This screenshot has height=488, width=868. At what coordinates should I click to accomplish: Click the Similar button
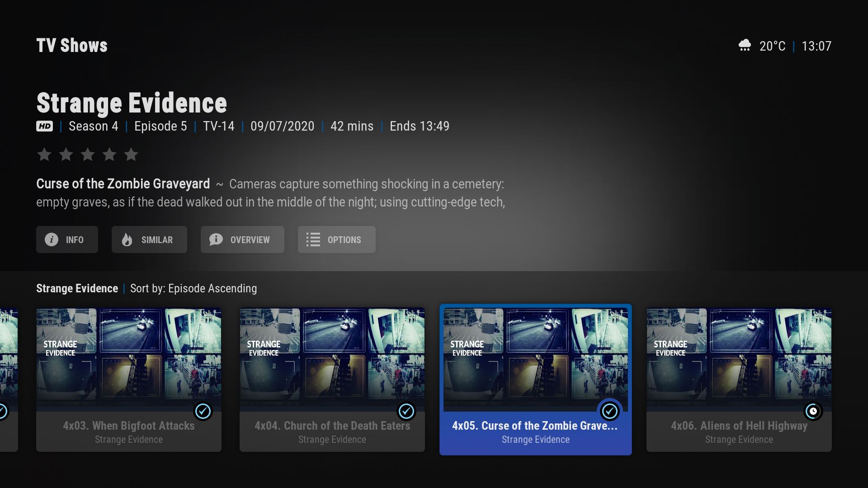[149, 239]
